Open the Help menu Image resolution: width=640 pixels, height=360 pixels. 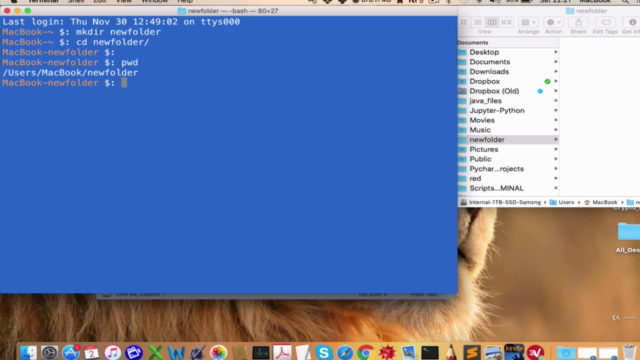(185, 2)
